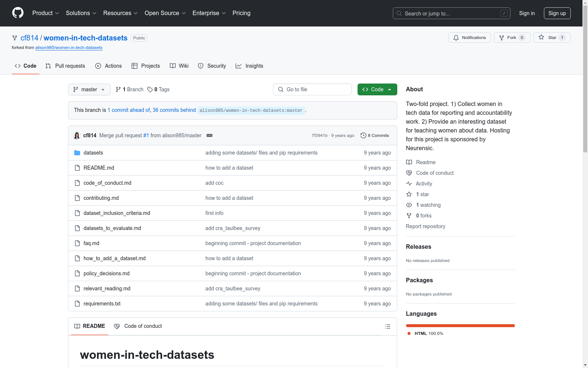
Task: Click the star icon in Star button
Action: [541, 37]
